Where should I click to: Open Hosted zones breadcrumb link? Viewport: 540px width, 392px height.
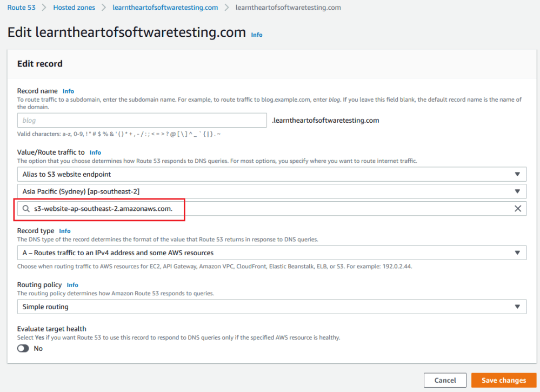74,8
